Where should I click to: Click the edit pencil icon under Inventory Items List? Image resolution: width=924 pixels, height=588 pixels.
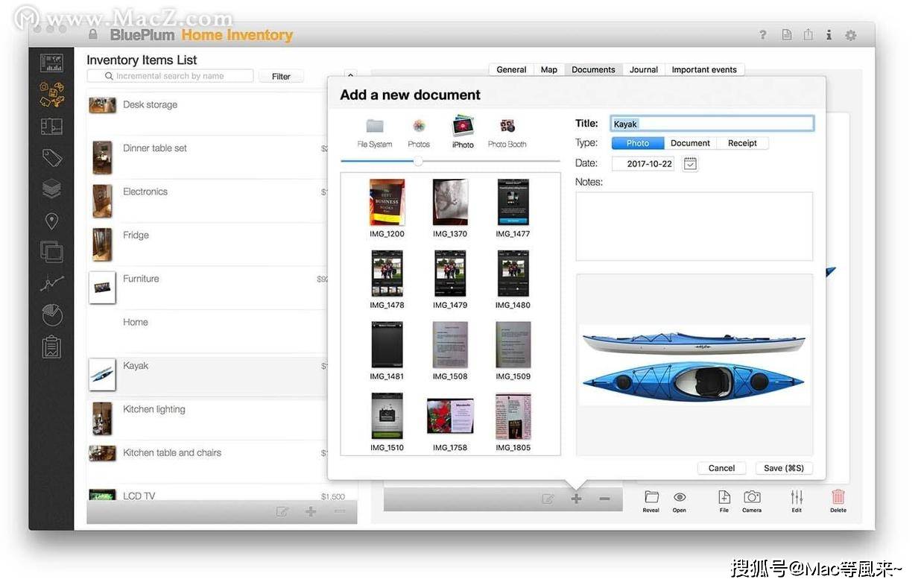pos(282,511)
